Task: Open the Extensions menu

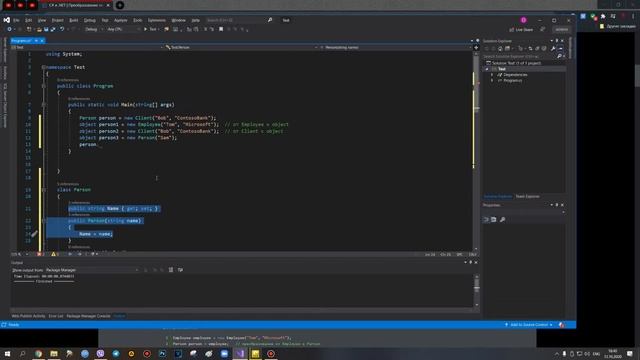Action: pyautogui.click(x=157, y=20)
